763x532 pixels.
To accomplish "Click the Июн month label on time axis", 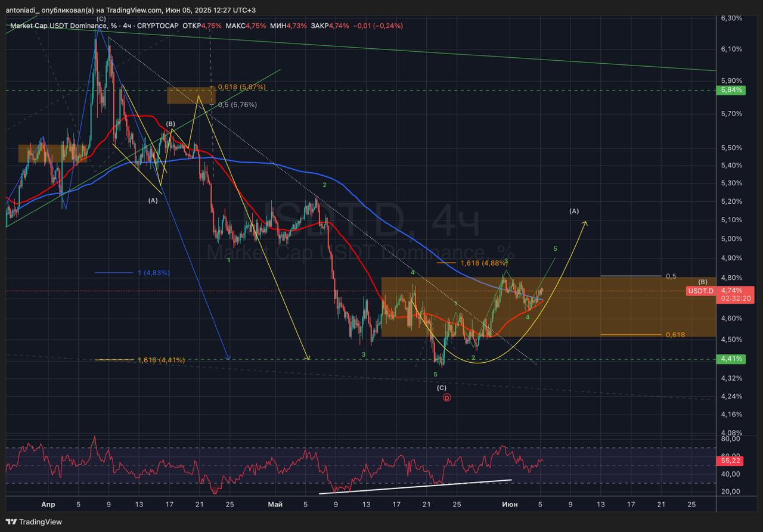I will (511, 505).
